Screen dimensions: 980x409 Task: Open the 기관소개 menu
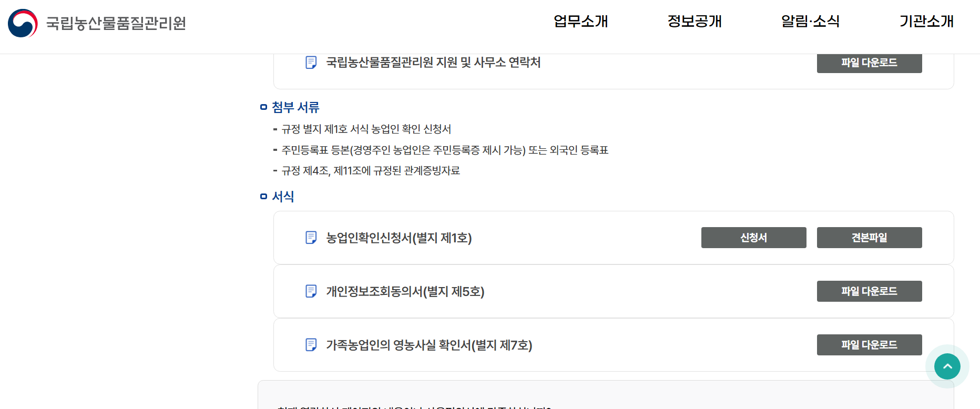pos(926,22)
